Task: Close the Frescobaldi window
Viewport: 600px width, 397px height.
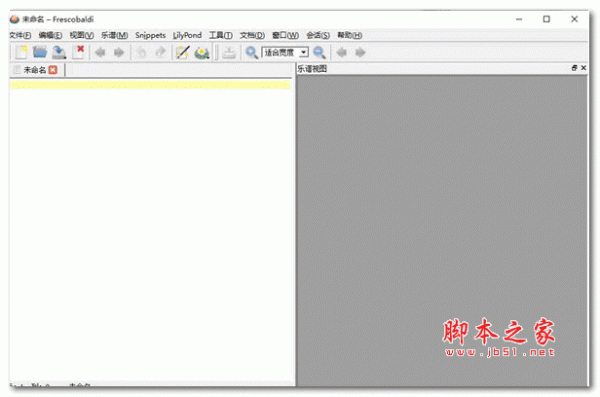Action: 574,19
